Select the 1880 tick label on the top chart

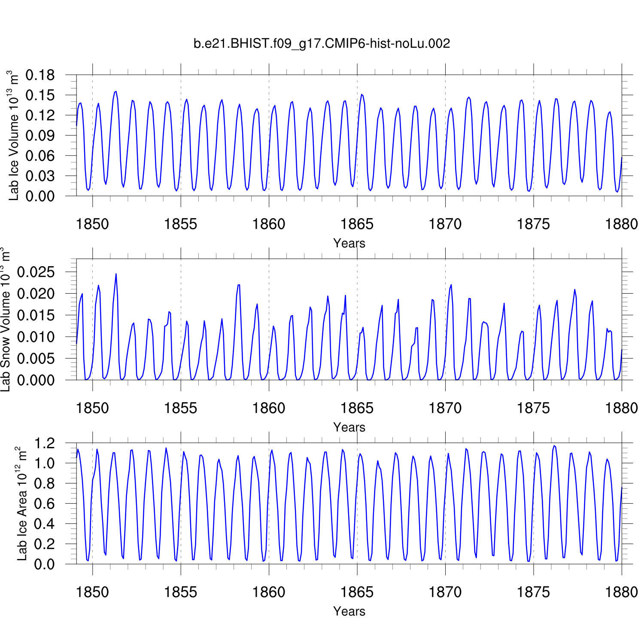[x=621, y=224]
